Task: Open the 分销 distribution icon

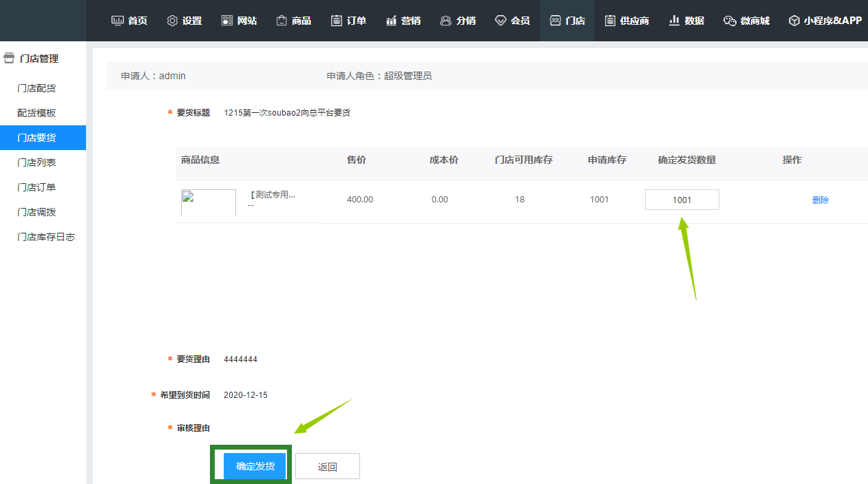Action: click(x=446, y=20)
